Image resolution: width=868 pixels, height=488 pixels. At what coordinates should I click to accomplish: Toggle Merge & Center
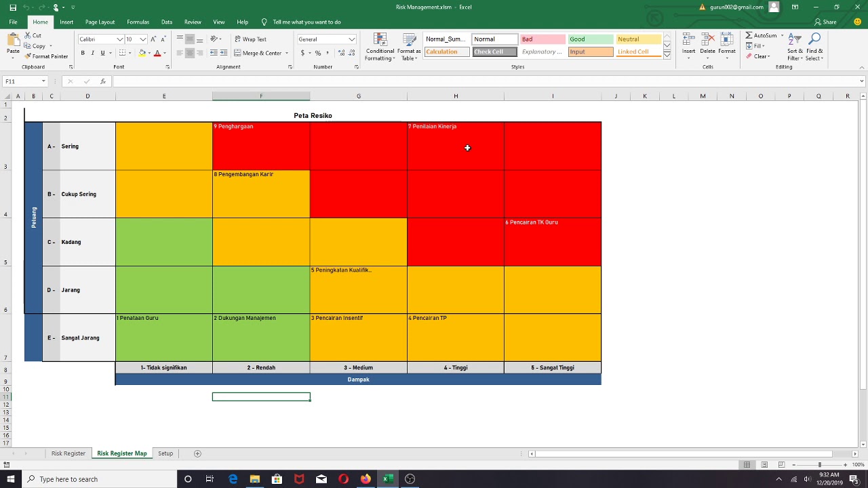(x=258, y=53)
